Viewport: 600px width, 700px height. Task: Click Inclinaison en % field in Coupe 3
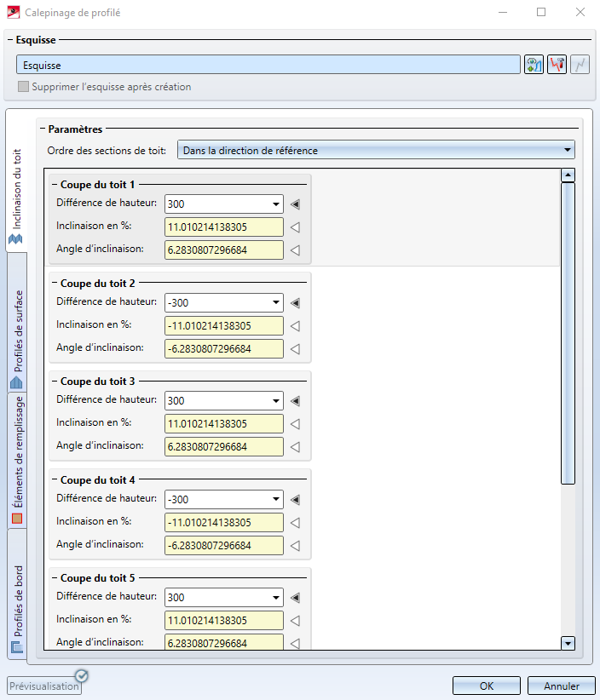(224, 424)
